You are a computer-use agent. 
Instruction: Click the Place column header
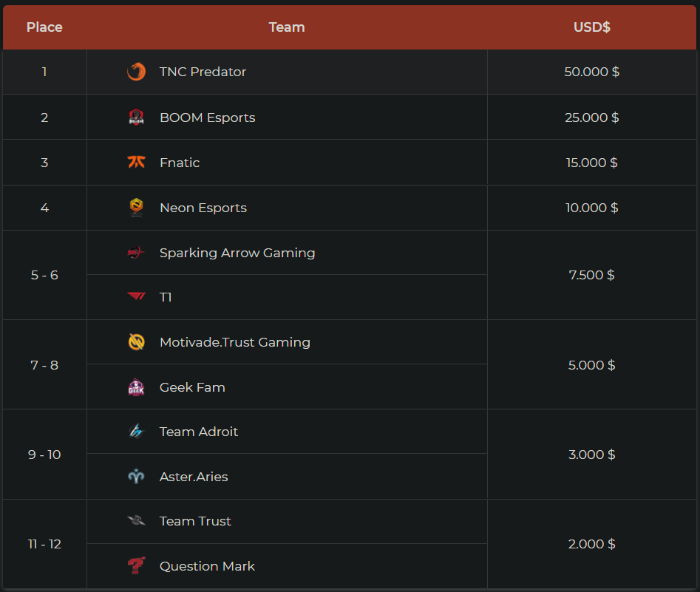pyautogui.click(x=44, y=27)
